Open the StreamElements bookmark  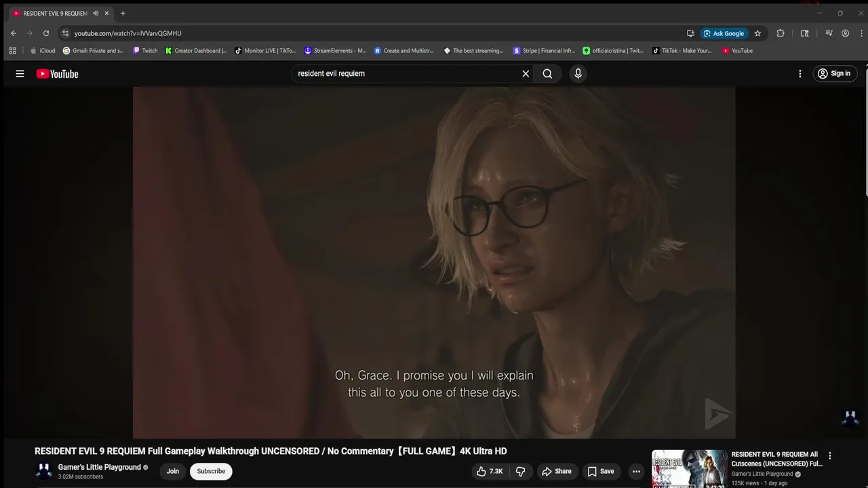[x=336, y=51]
